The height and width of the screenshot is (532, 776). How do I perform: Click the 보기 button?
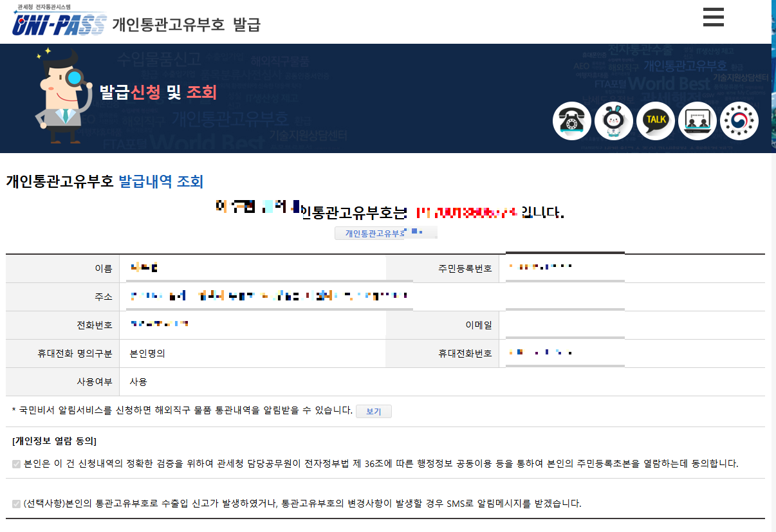tap(374, 411)
